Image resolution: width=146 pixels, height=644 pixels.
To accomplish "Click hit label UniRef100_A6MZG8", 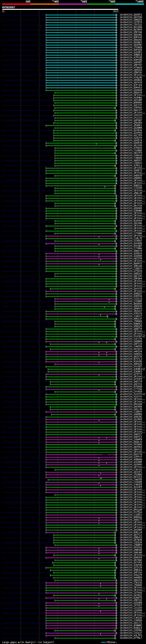I will (x=131, y=70).
